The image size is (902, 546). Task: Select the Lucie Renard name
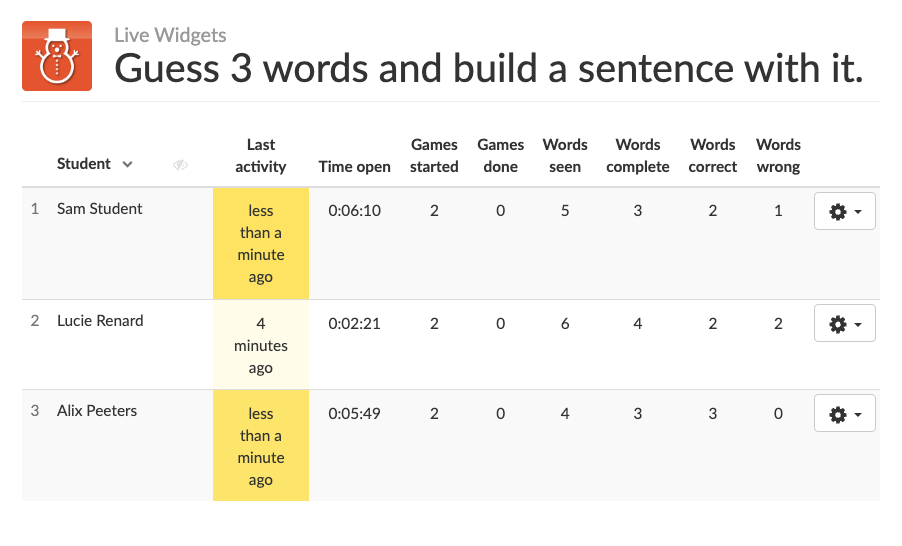100,321
